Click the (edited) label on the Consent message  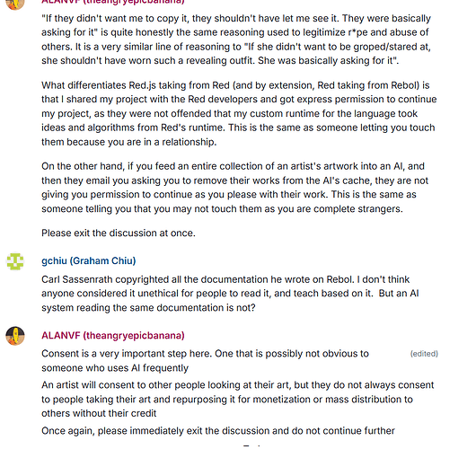(x=424, y=354)
